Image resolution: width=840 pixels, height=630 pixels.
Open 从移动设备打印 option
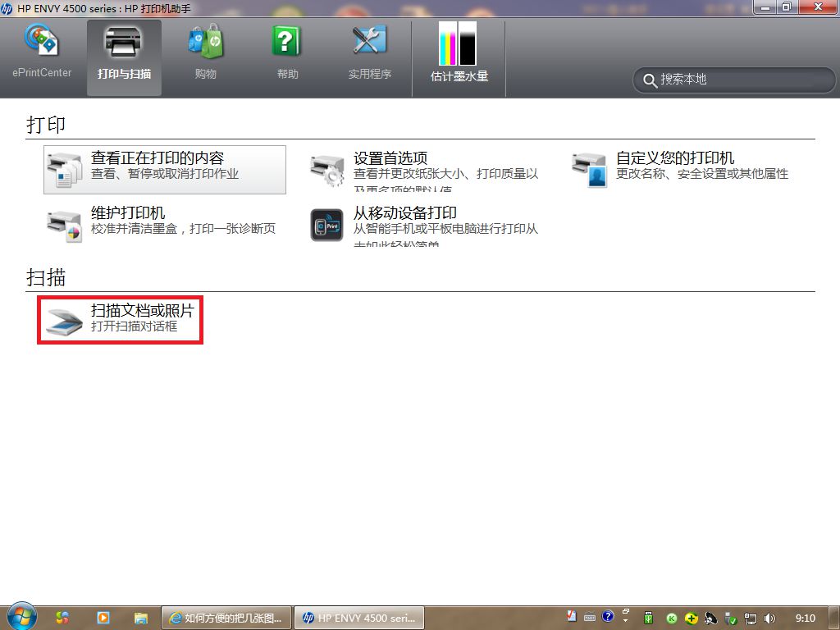coord(405,213)
